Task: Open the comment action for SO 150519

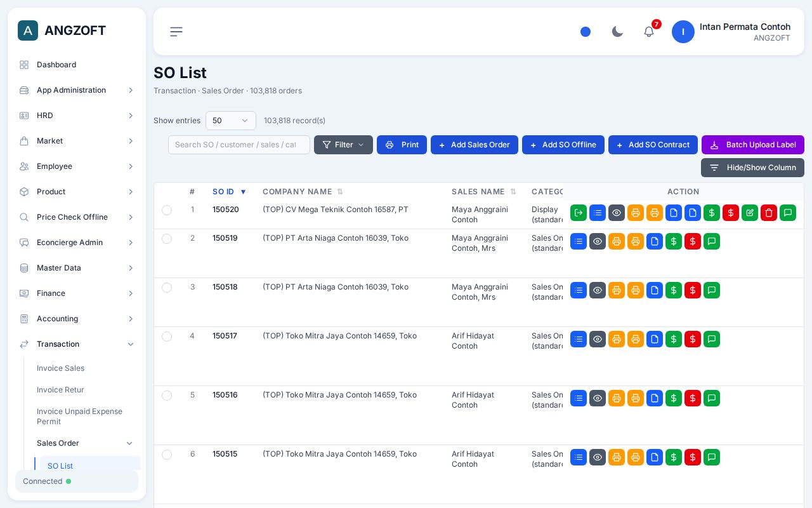Action: pyautogui.click(x=712, y=241)
